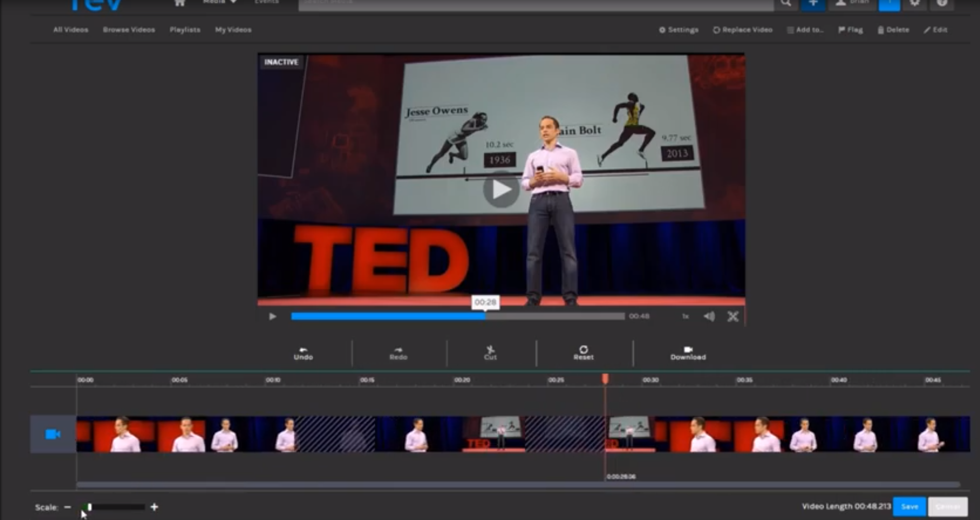Open video Settings
980x520 pixels.
point(678,30)
